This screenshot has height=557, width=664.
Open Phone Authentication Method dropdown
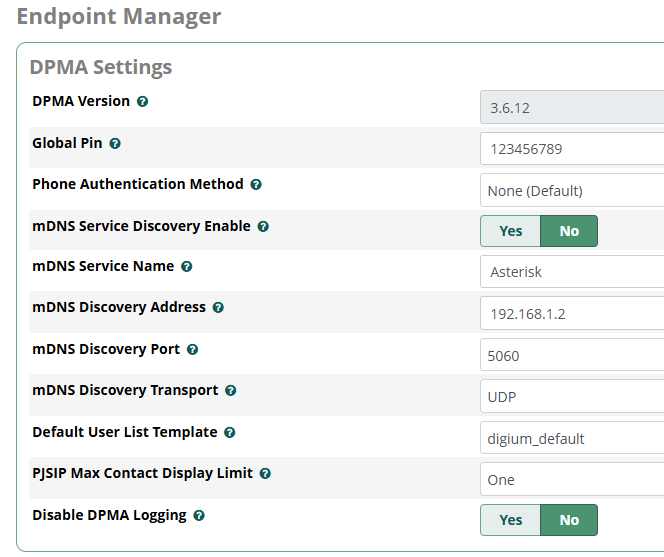[572, 190]
